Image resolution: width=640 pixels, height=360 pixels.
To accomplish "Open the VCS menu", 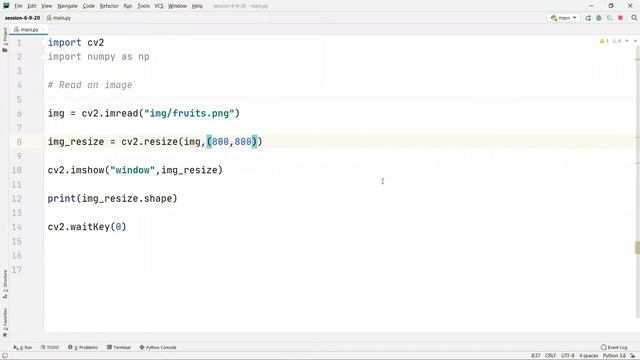I will (x=159, y=6).
